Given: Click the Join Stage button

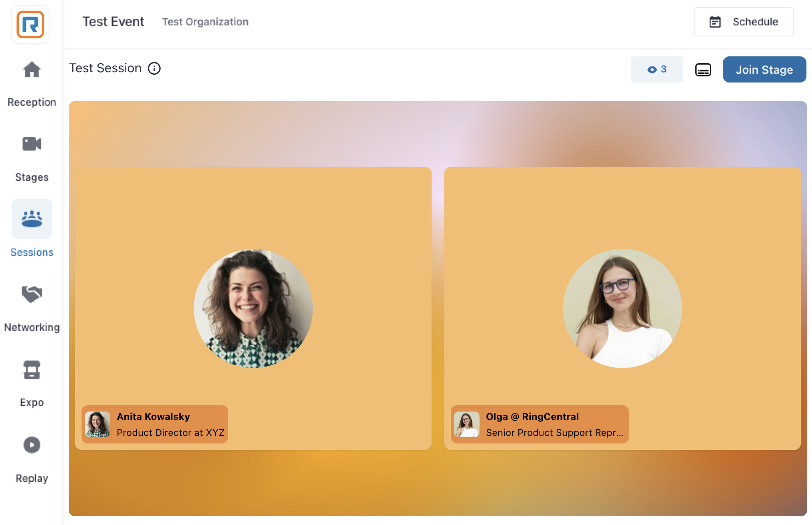Looking at the screenshot, I should click(x=764, y=70).
